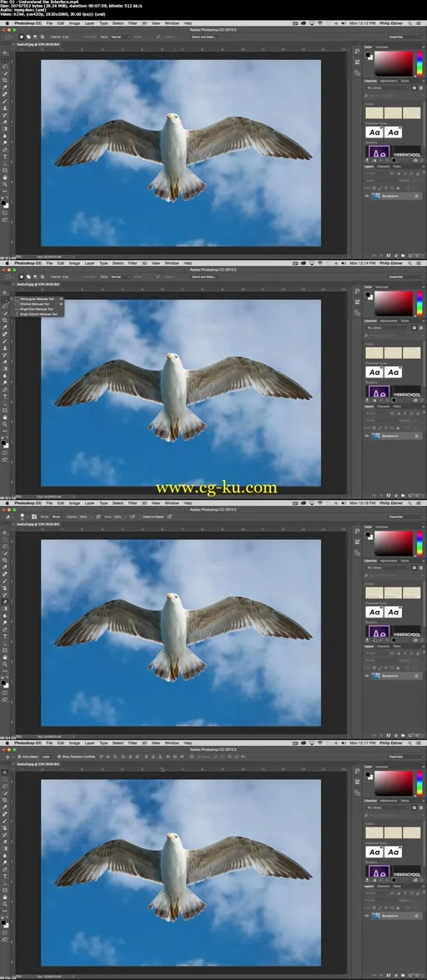Viewport: 427px width, 980px height.
Task: Select the Pen tool in the bottom frame
Action: tap(4, 869)
